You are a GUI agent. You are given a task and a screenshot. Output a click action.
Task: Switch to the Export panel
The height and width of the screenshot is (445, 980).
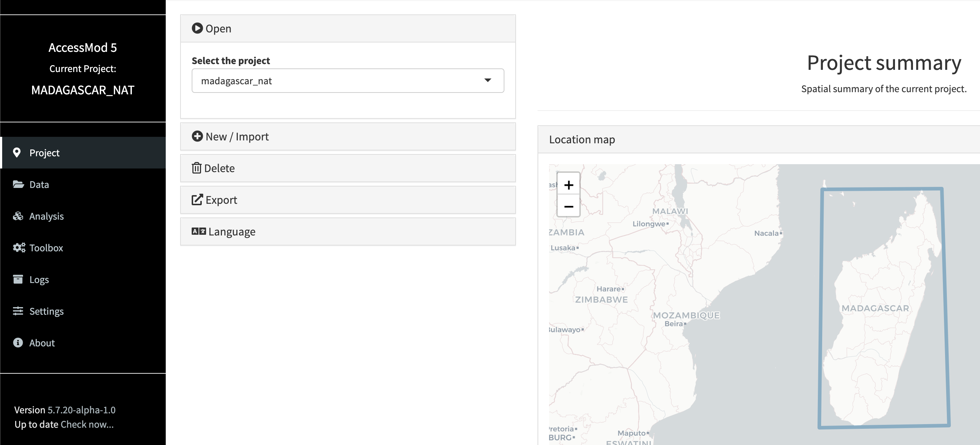pyautogui.click(x=348, y=199)
